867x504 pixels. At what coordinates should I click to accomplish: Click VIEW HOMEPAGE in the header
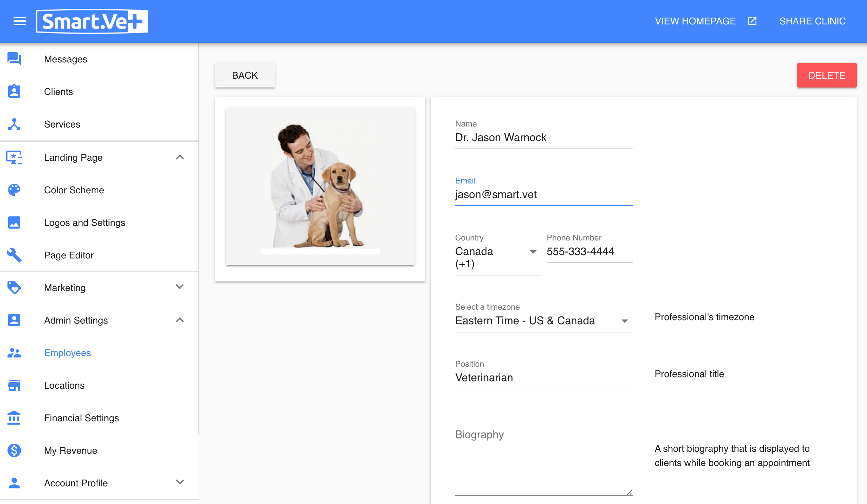click(x=695, y=21)
